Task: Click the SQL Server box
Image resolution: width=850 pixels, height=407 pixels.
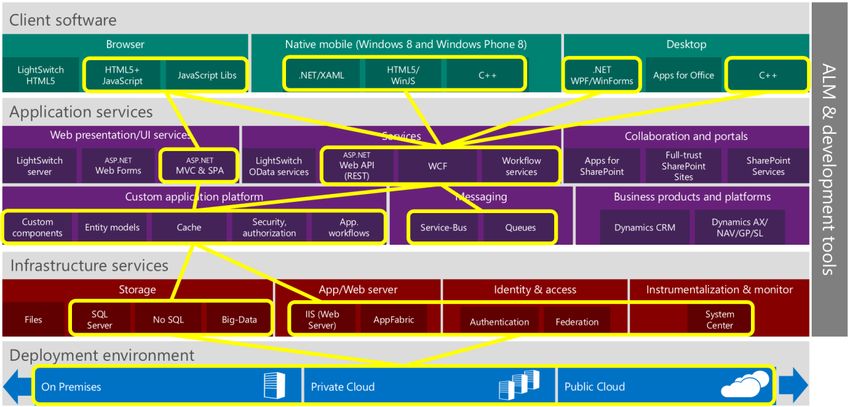Action: pos(101,320)
